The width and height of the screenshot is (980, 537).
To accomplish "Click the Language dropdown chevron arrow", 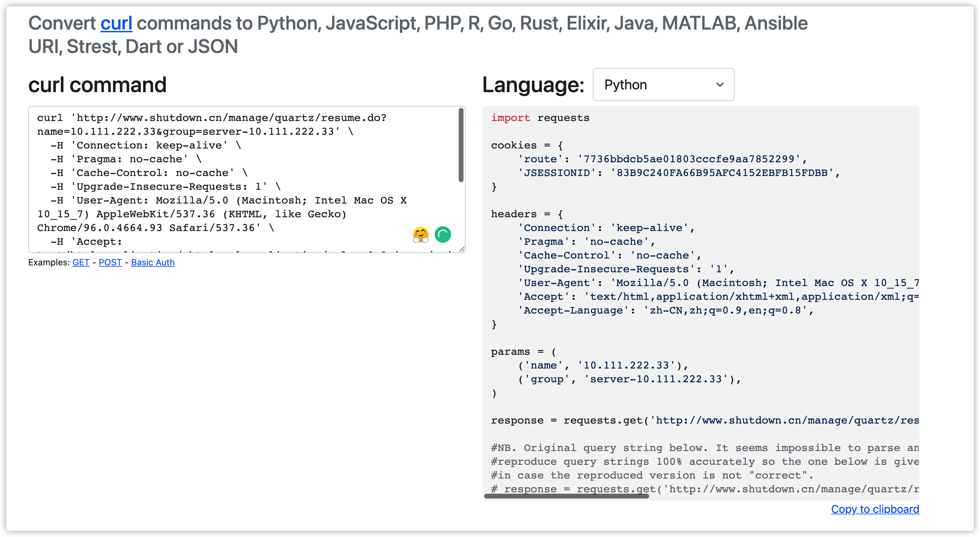I will [719, 85].
